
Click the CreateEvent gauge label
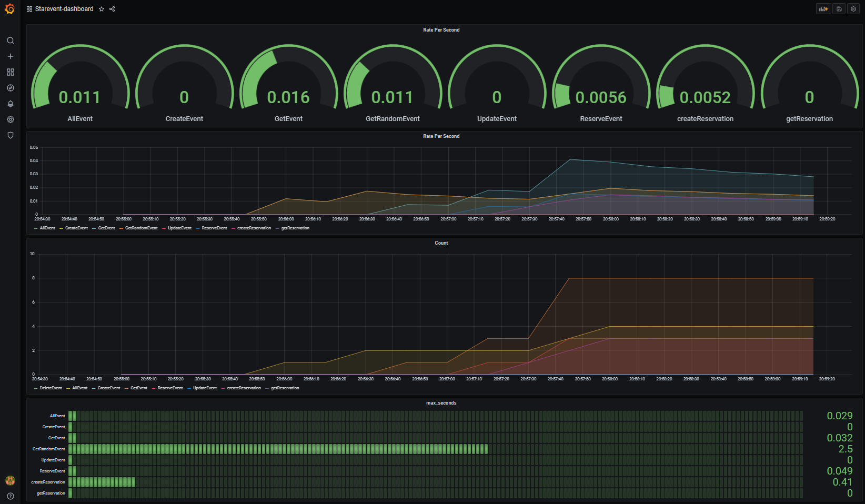click(x=184, y=119)
